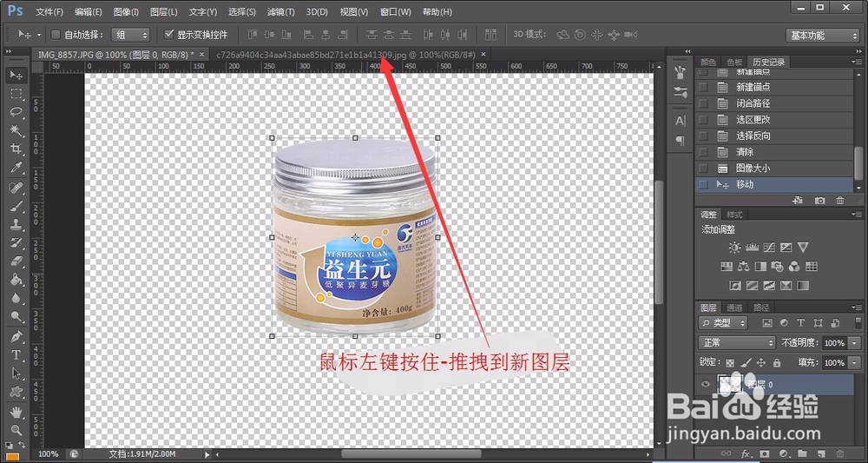
Task: Add a Curves adjustment layer
Action: (x=769, y=247)
